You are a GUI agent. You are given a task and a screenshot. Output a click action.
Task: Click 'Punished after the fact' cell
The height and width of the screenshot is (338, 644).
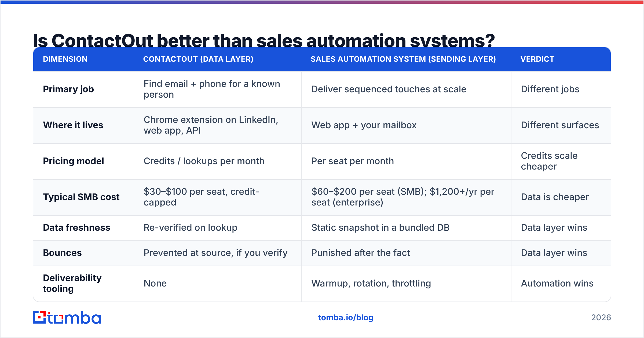point(361,253)
